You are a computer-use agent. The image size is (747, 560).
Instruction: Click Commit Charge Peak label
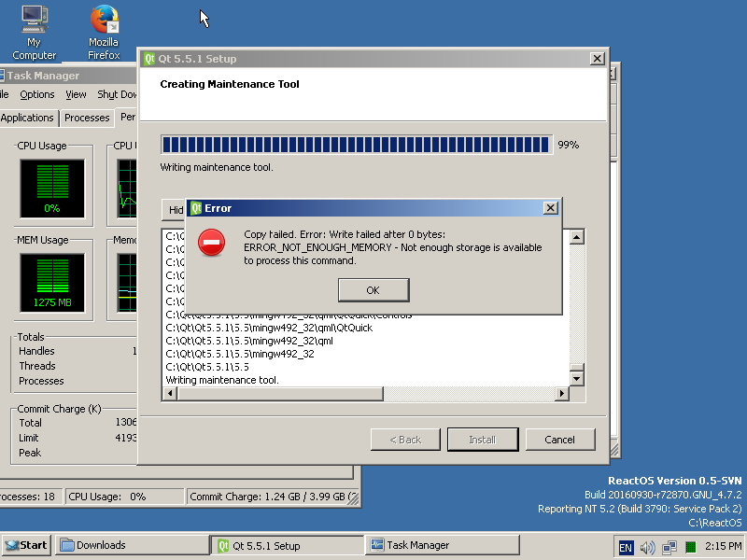[x=30, y=453]
